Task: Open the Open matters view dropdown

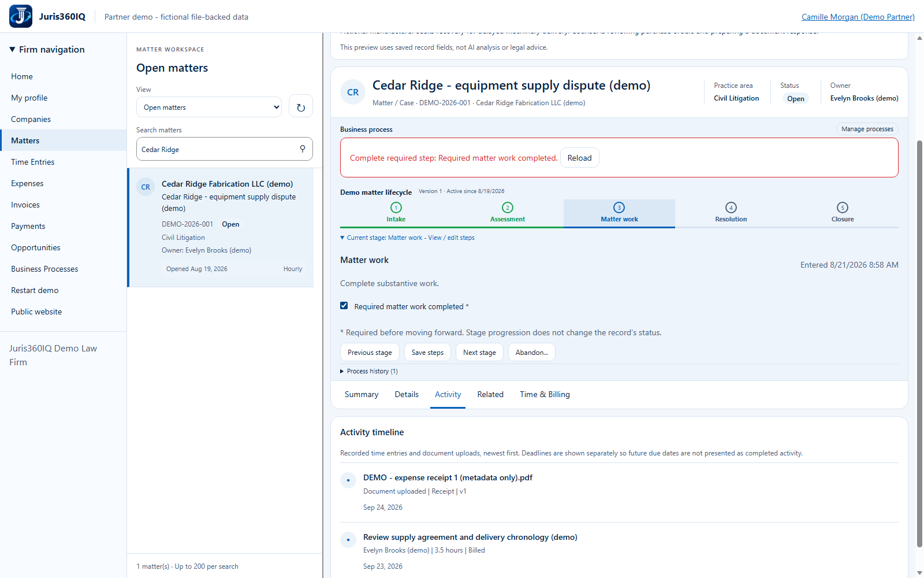Action: (209, 107)
